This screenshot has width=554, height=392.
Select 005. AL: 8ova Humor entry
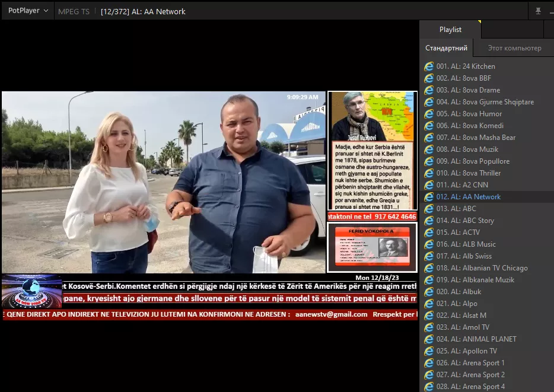[x=488, y=114]
